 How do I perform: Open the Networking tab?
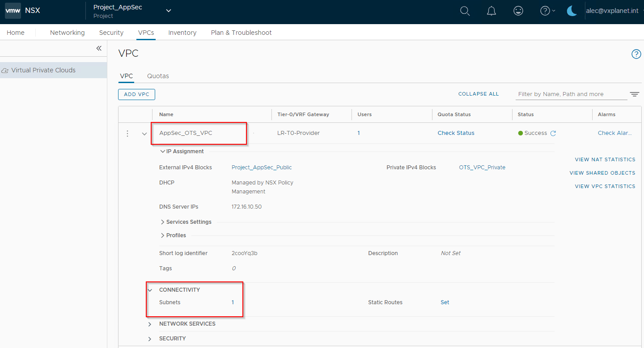68,33
